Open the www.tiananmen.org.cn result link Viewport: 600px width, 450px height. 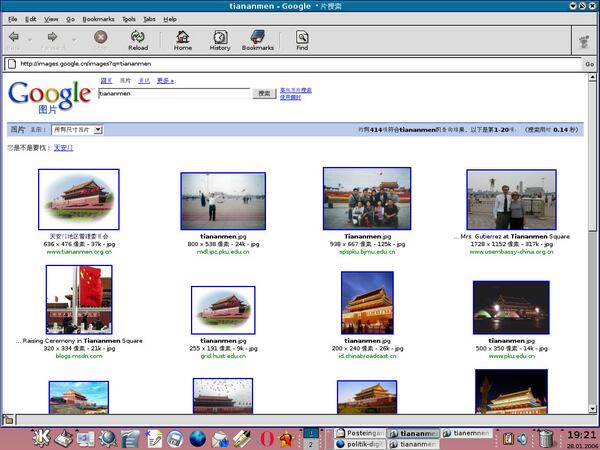coord(79,252)
